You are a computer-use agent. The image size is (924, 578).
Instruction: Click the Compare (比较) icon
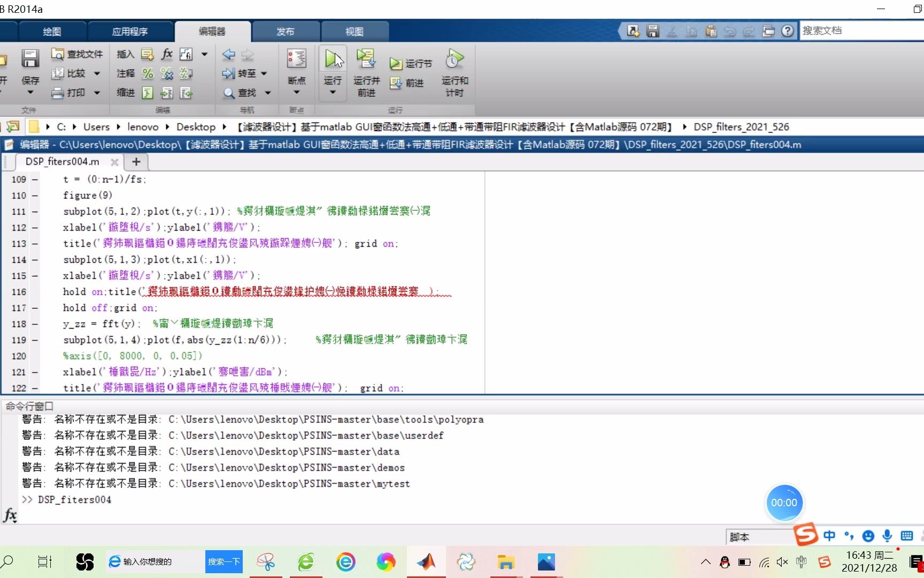click(57, 73)
